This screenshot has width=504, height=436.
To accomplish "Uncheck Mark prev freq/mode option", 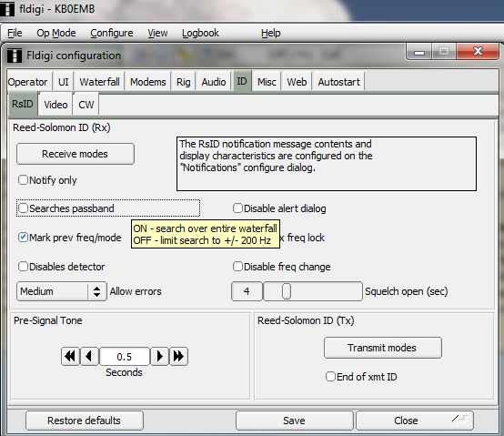I will click(23, 238).
